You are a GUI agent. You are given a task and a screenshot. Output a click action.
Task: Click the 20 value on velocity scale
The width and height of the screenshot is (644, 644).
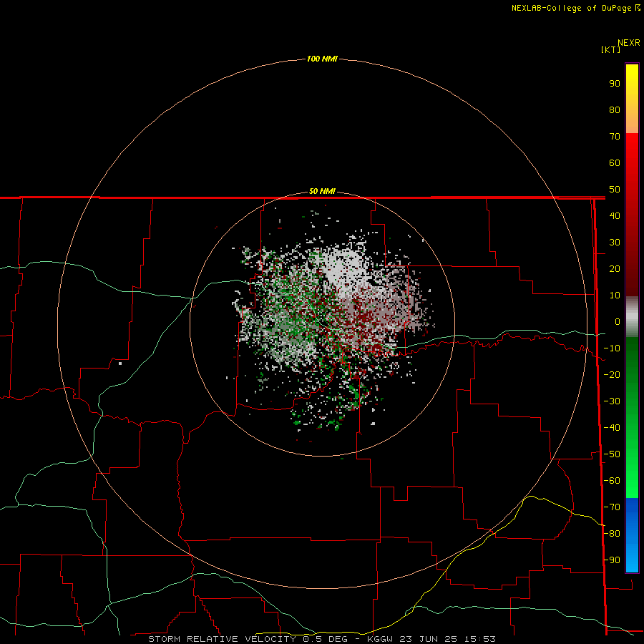pyautogui.click(x=615, y=269)
